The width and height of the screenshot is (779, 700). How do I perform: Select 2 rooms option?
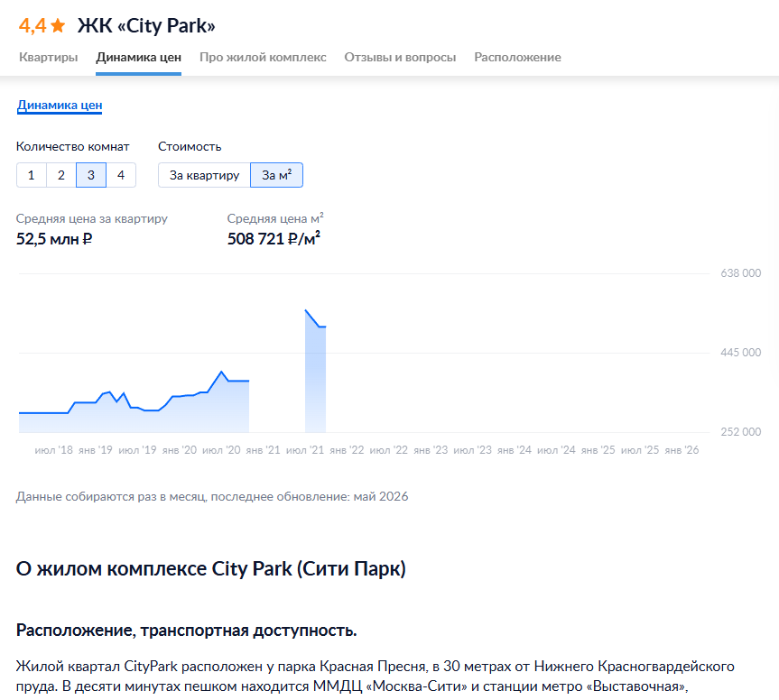(x=61, y=175)
